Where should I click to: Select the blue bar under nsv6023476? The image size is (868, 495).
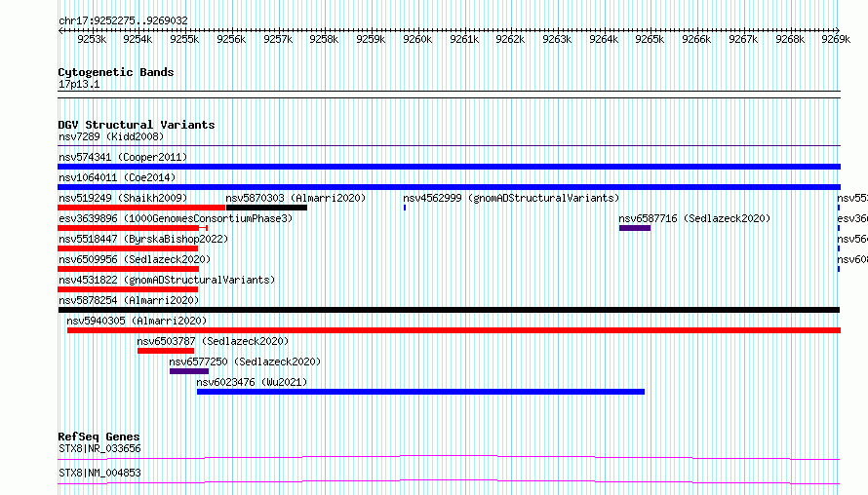tap(420, 392)
